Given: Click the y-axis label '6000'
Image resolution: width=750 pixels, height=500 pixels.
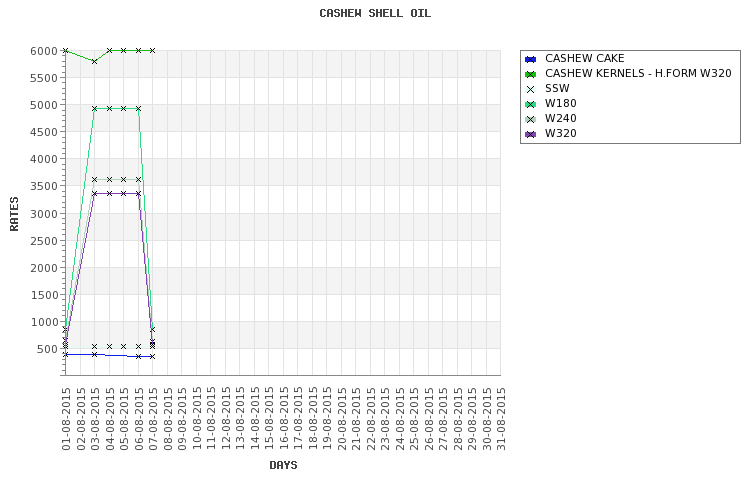Looking at the screenshot, I should tap(44, 51).
